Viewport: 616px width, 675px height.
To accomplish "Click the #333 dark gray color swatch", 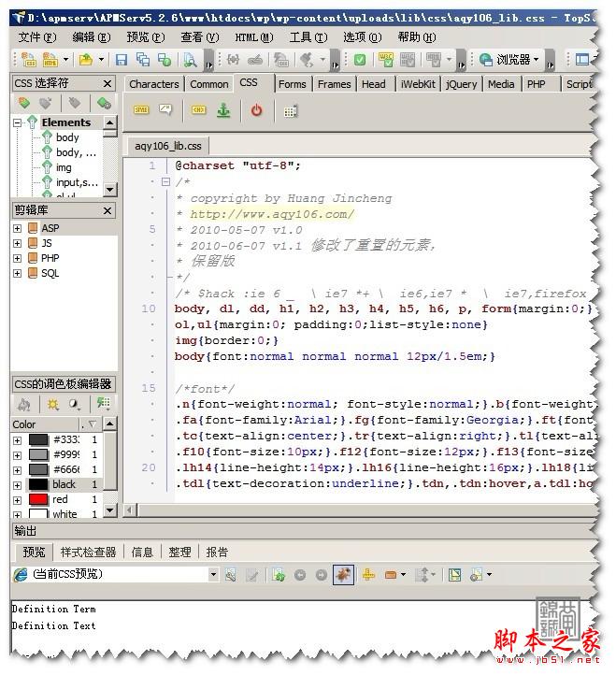I will [38, 439].
